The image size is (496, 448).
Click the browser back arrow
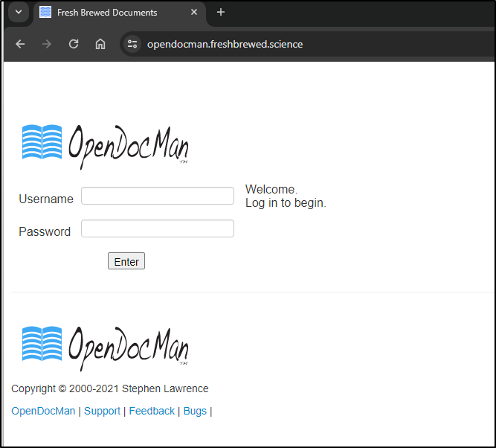point(20,44)
